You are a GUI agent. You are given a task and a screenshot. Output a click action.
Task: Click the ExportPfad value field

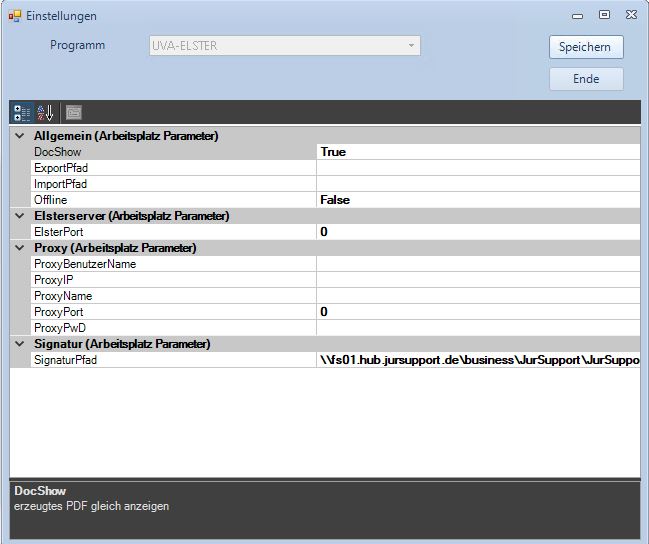click(x=477, y=168)
